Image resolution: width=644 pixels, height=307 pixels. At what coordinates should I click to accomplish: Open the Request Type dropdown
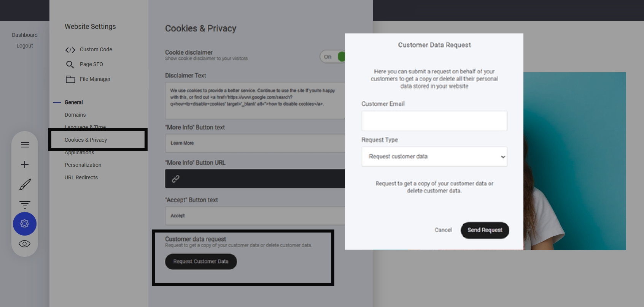tap(434, 157)
